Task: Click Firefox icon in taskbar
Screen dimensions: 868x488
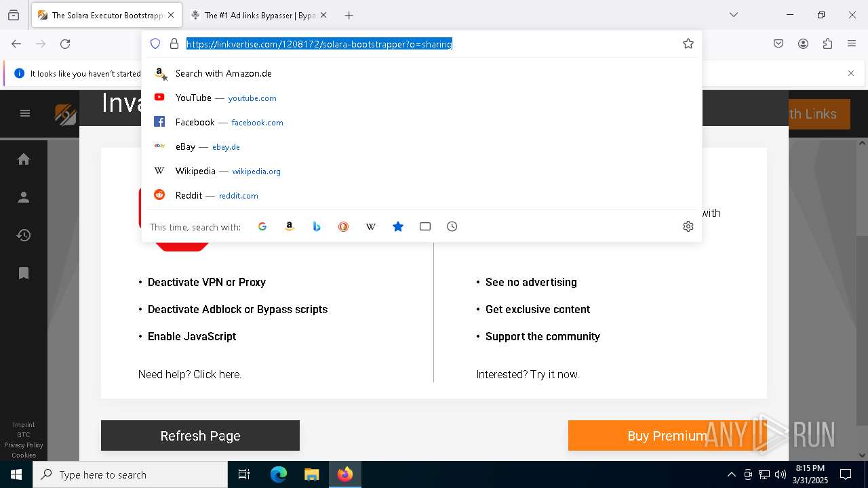Action: 345,474
